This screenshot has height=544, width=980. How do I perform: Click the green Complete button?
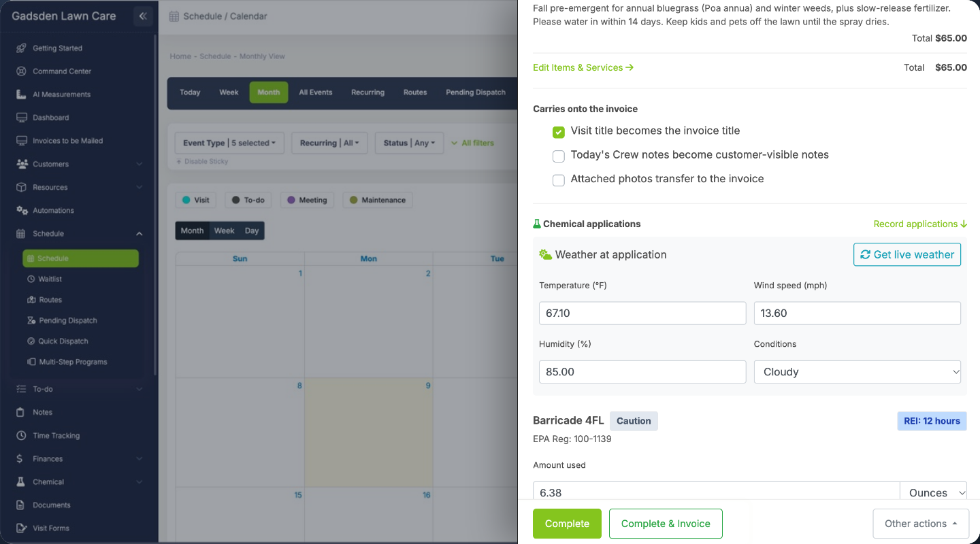pos(567,524)
